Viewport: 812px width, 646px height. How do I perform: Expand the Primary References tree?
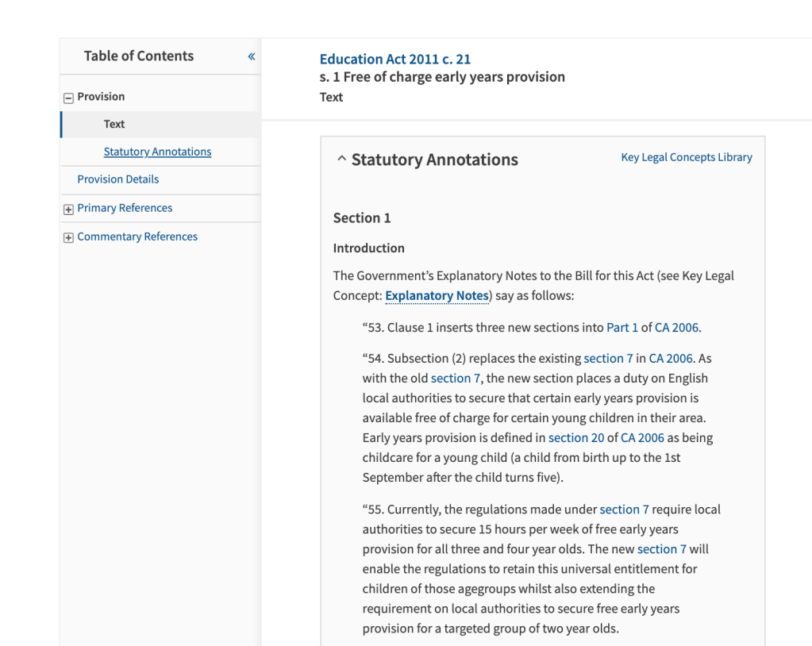click(x=124, y=207)
